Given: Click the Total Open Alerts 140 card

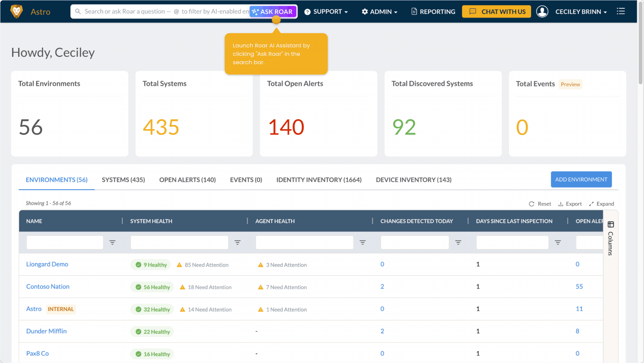Looking at the screenshot, I should [x=318, y=114].
